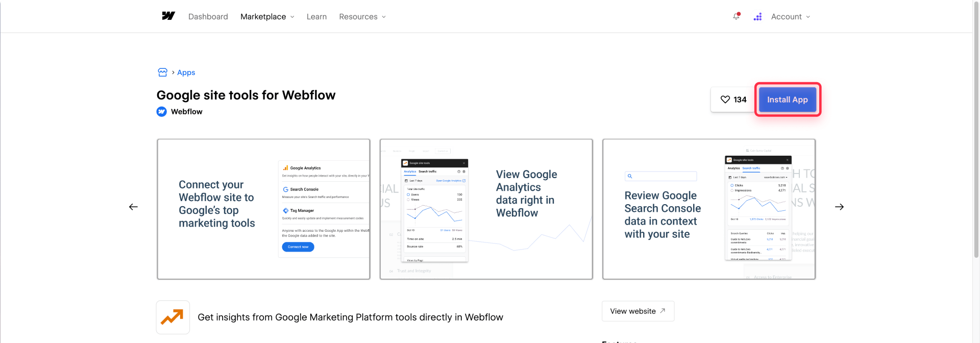The image size is (980, 343).
Task: Select the first screenshot showing Connect now
Action: coord(263,209)
